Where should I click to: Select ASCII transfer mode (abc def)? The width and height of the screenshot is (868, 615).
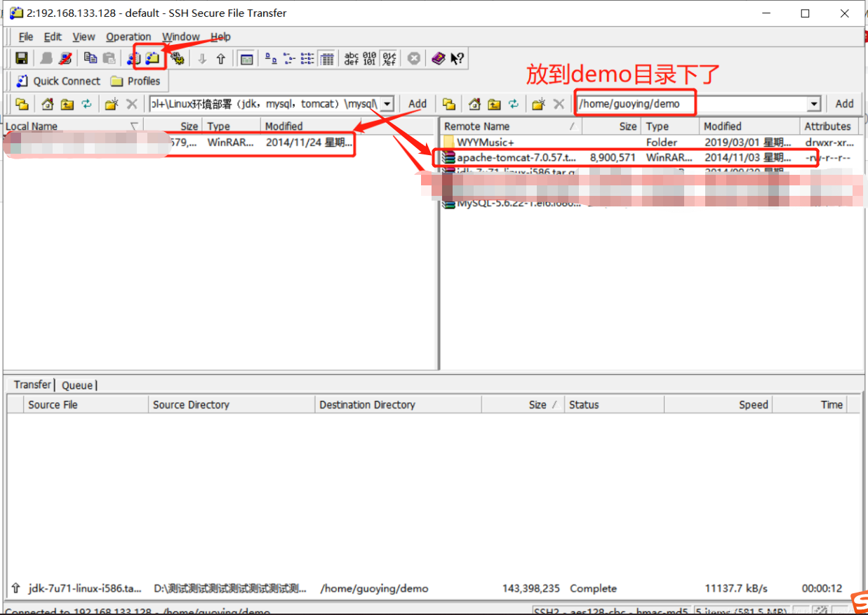pyautogui.click(x=352, y=59)
